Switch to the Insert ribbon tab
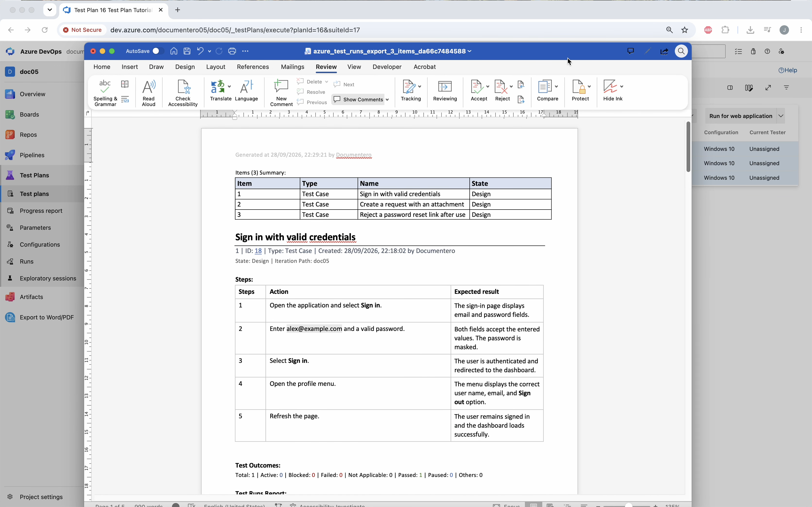Screen dimensions: 812x507 pos(130,67)
